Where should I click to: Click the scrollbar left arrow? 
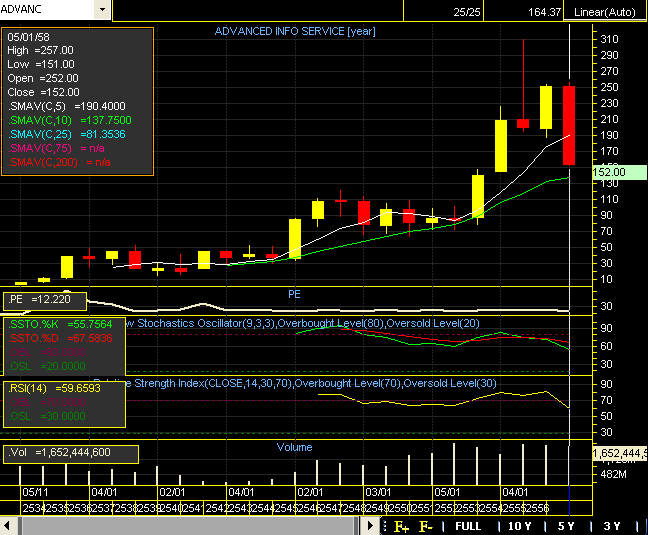coord(7,526)
